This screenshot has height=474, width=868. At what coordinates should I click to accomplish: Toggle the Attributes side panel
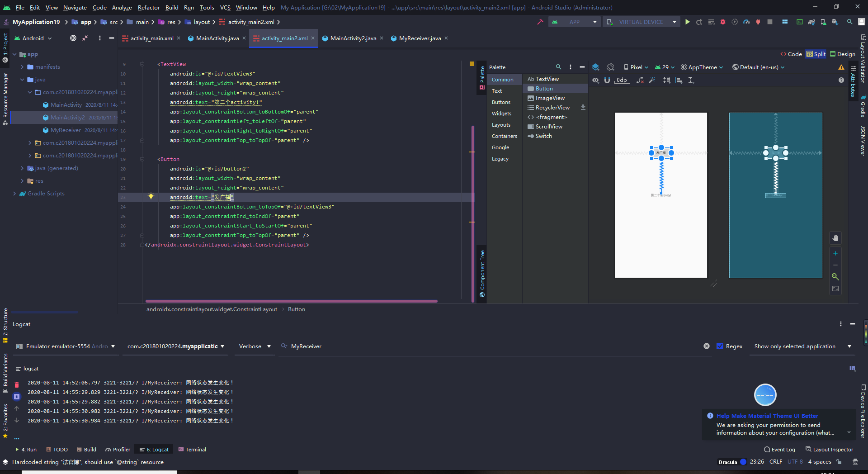[853, 81]
